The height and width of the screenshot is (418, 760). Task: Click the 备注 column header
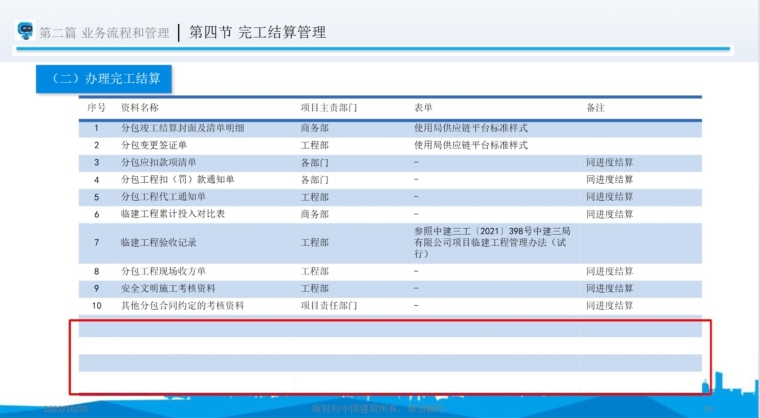pos(596,107)
